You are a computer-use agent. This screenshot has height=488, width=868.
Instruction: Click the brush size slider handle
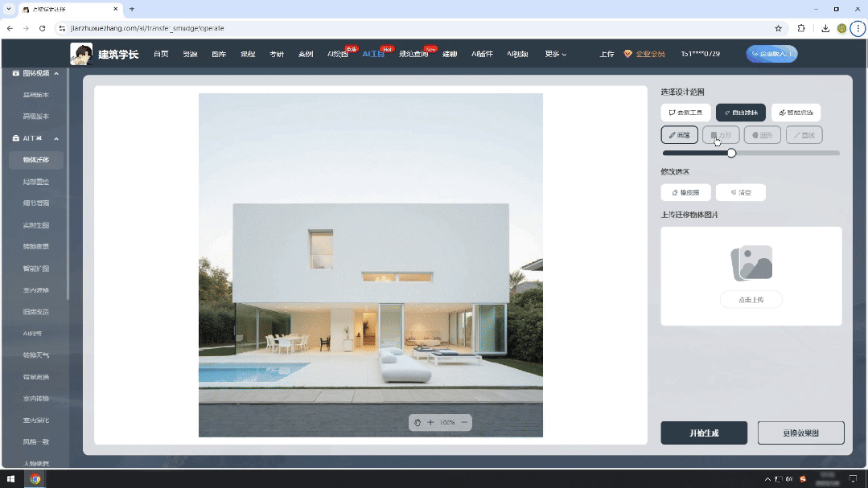[x=731, y=154]
